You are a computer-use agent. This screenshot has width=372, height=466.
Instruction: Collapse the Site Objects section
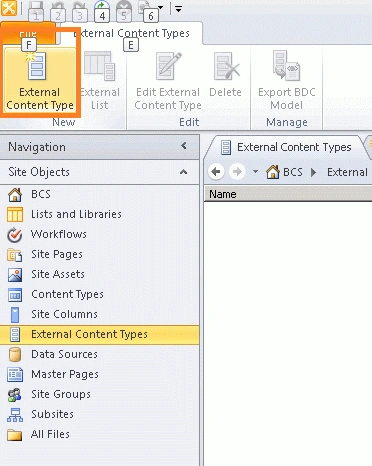(x=183, y=172)
